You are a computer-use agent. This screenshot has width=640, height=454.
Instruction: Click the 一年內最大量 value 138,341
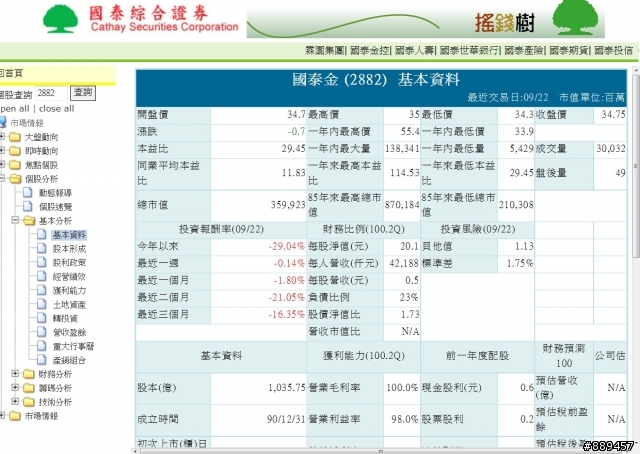coord(402,149)
